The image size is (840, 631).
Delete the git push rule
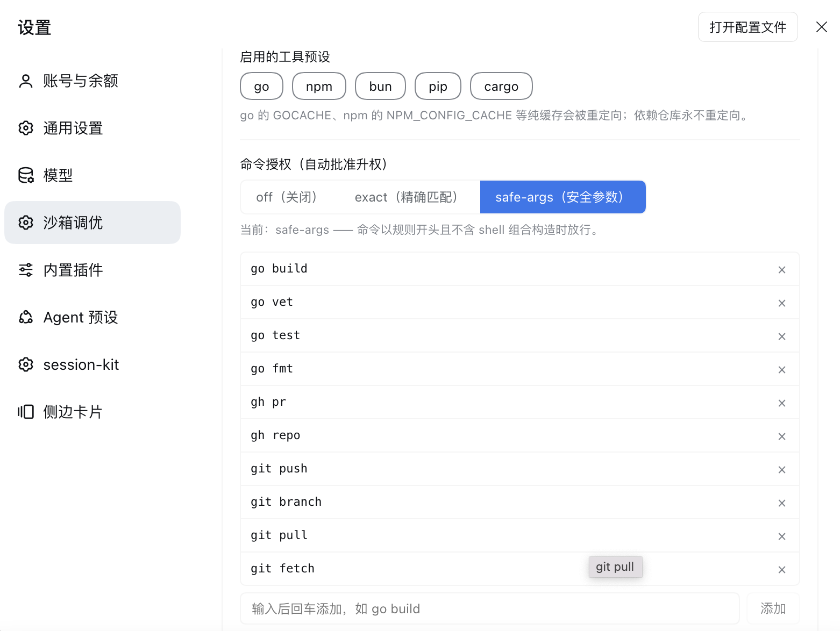[x=782, y=470]
